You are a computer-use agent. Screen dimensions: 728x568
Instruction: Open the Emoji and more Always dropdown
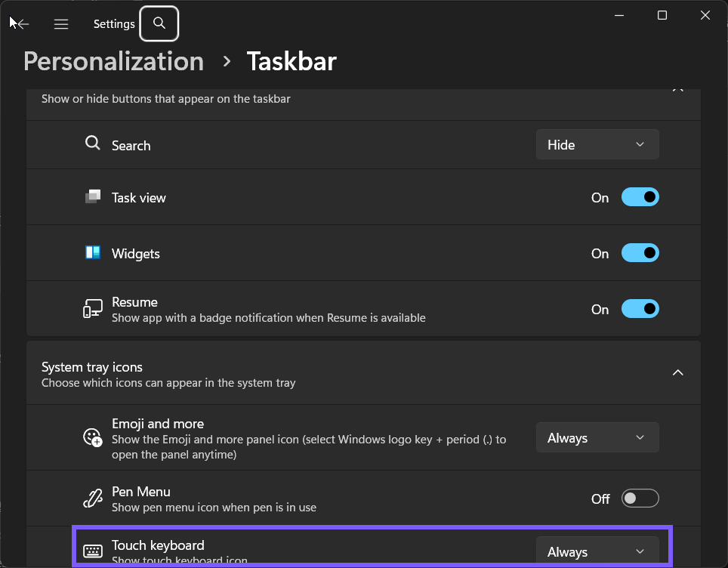coord(597,437)
